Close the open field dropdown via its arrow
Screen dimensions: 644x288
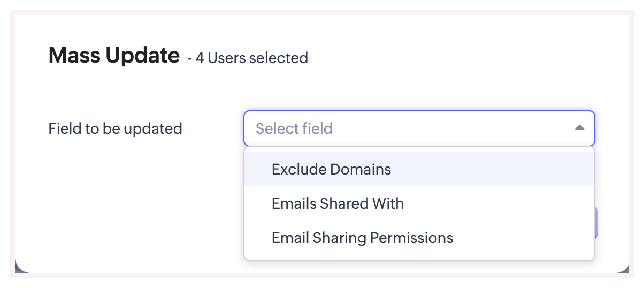pos(579,128)
